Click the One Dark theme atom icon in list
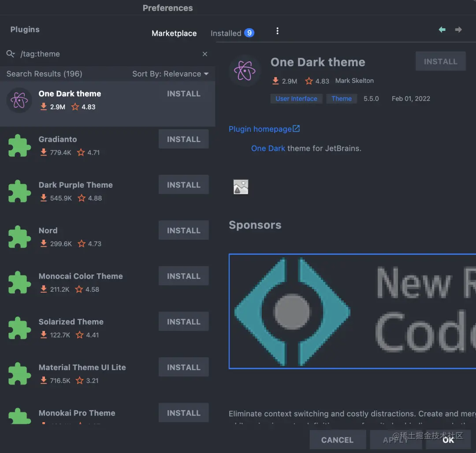Image resolution: width=476 pixels, height=453 pixels. pyautogui.click(x=19, y=100)
